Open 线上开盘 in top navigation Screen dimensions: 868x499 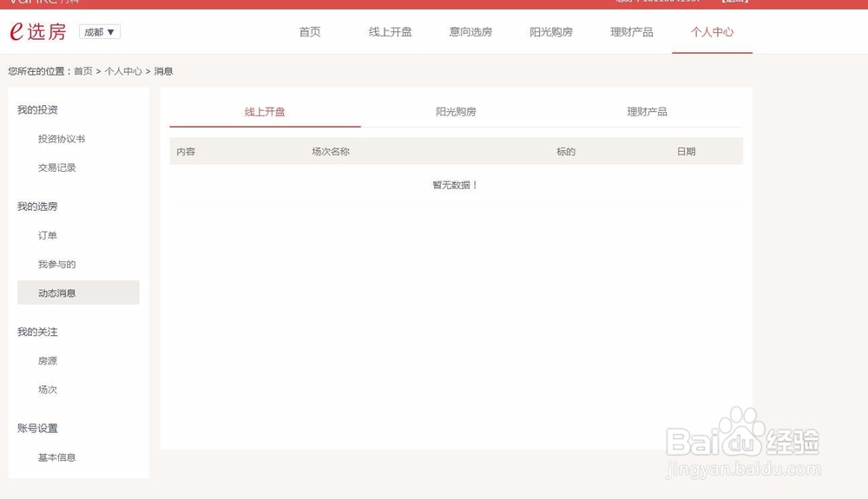(x=391, y=32)
